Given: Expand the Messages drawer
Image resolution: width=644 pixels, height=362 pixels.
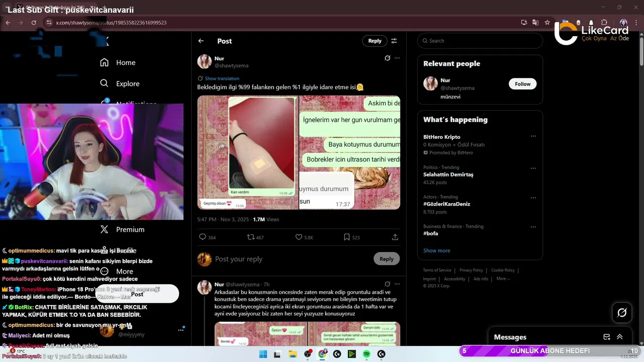Looking at the screenshot, I should (620, 337).
